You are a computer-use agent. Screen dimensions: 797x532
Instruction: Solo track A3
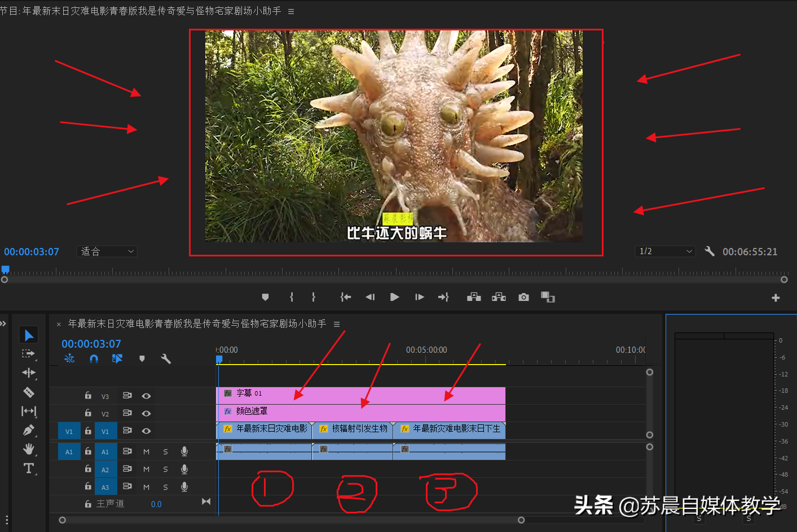click(x=165, y=487)
